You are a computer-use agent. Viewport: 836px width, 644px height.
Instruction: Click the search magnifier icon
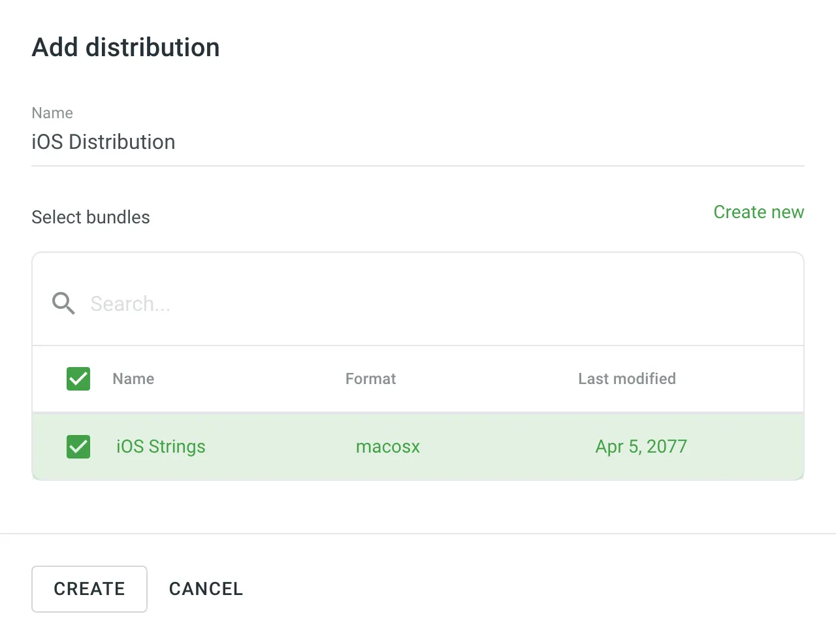click(63, 303)
